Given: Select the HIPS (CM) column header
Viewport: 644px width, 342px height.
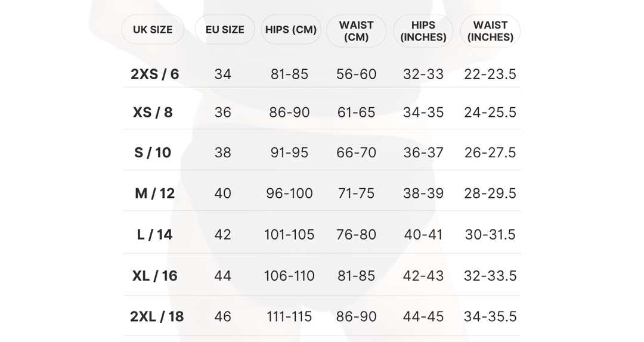Looking at the screenshot, I should [x=291, y=30].
